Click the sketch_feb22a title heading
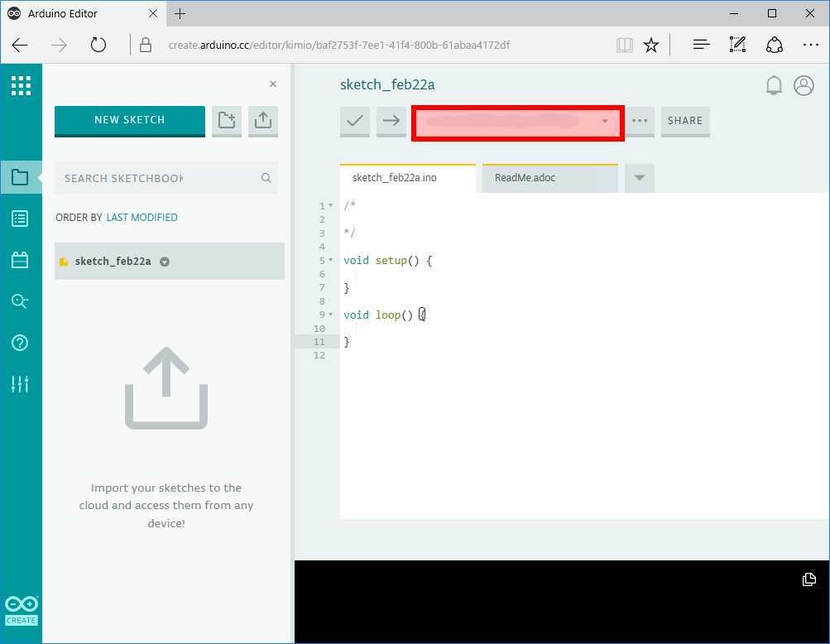The width and height of the screenshot is (830, 644). pyautogui.click(x=387, y=84)
